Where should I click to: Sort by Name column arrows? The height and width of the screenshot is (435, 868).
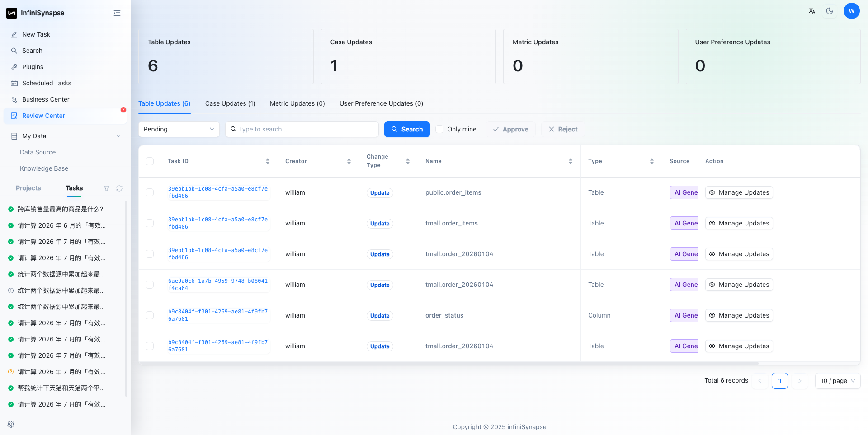click(571, 161)
